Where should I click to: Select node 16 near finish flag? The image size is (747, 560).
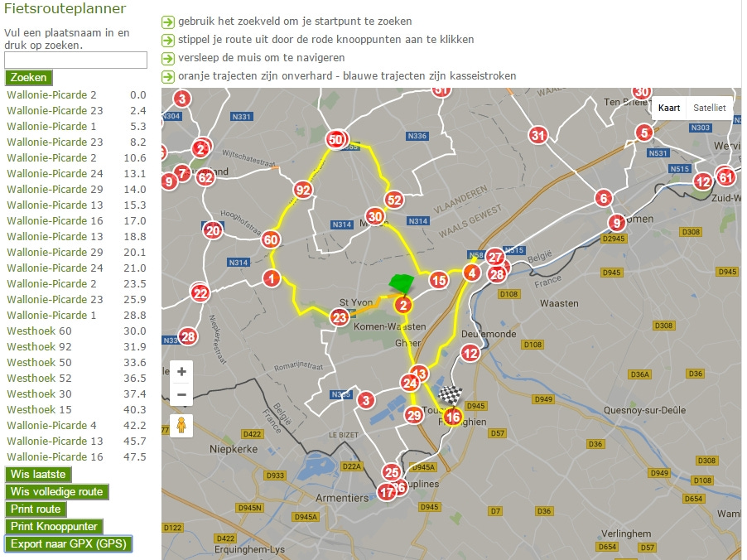click(x=452, y=418)
